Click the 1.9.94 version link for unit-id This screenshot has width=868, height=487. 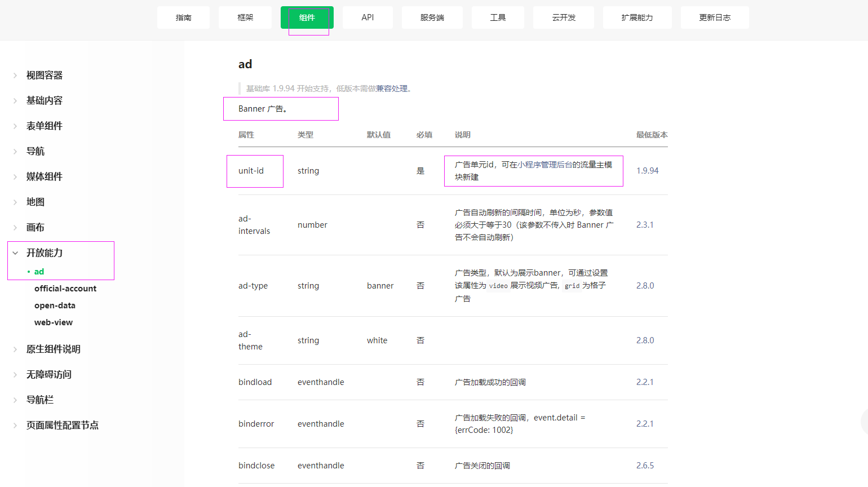tap(647, 170)
